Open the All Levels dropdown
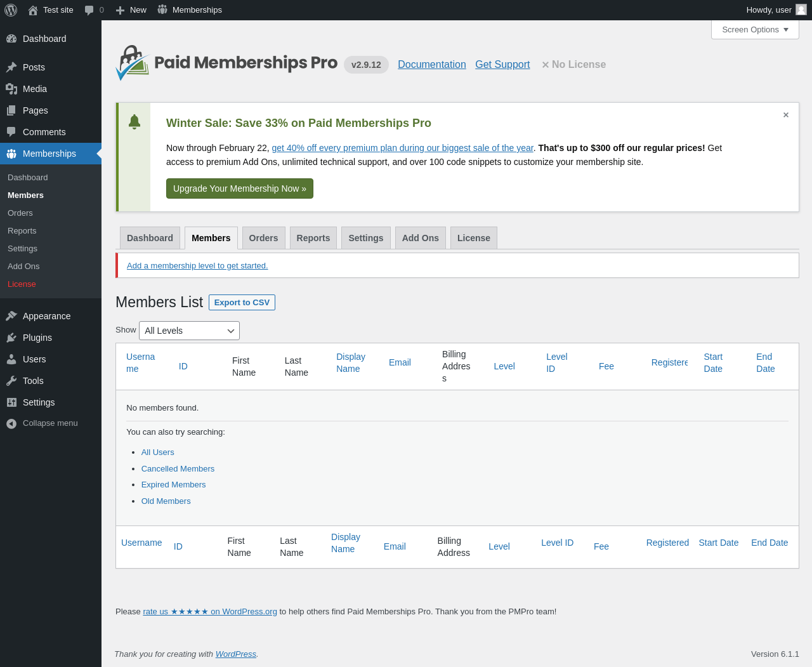 pyautogui.click(x=189, y=331)
